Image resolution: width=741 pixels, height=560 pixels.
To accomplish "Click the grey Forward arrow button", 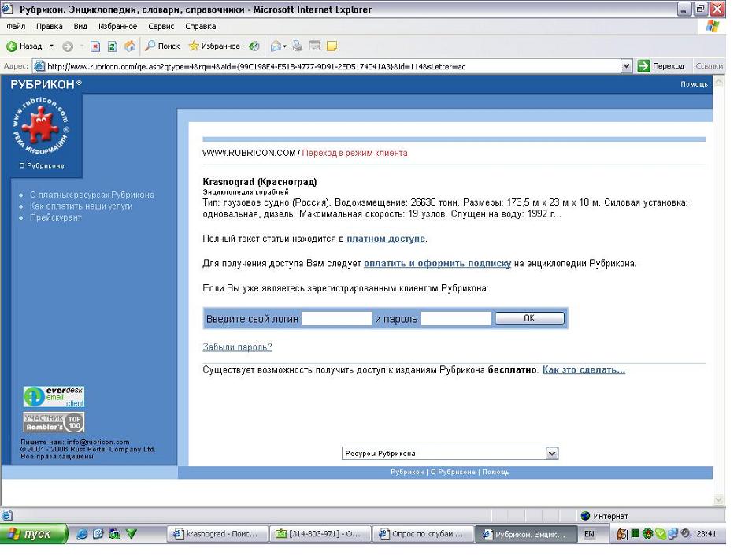I will 68,46.
